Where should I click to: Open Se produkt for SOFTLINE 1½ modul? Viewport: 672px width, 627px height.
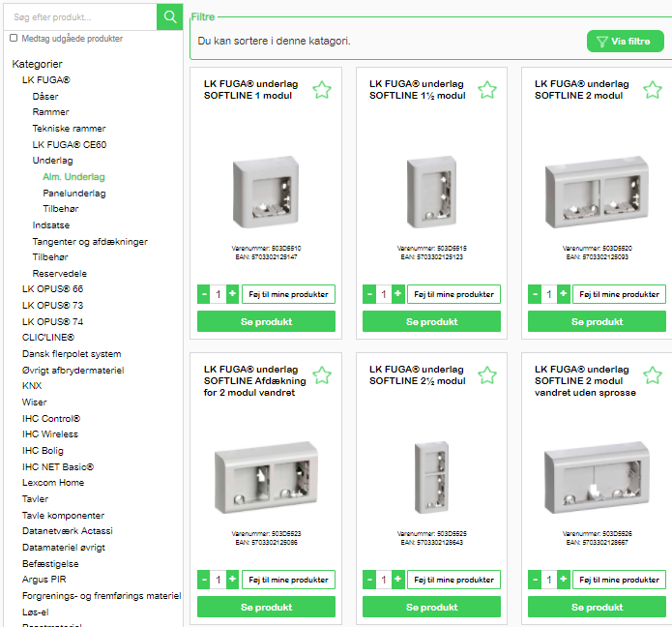tap(431, 321)
